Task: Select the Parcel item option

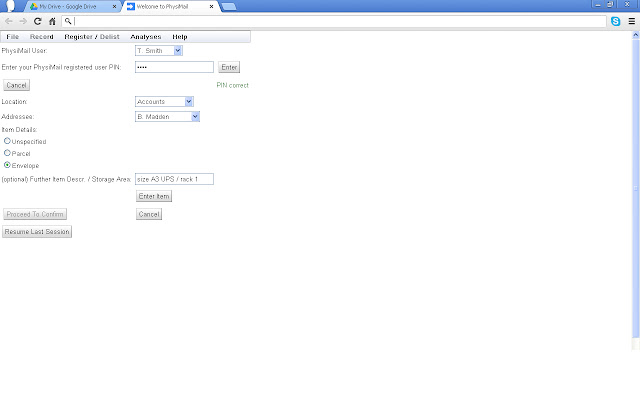Action: pyautogui.click(x=7, y=153)
